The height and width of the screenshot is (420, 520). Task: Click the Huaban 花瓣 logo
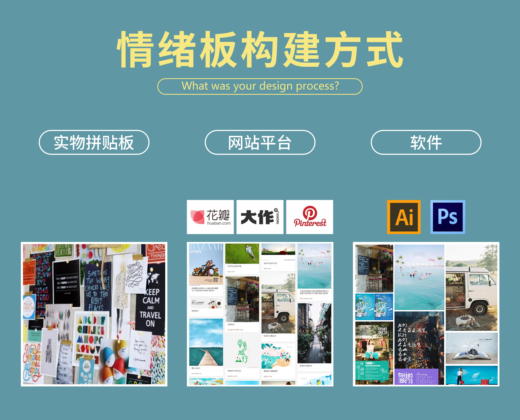point(210,217)
